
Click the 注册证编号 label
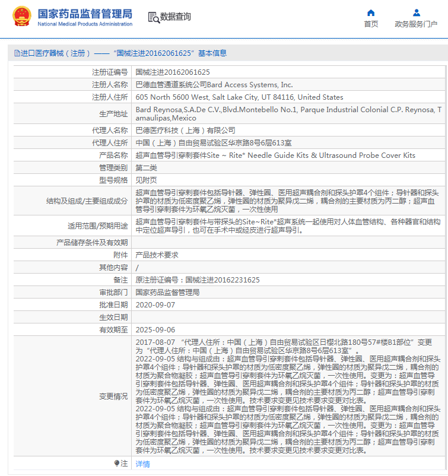(x=110, y=72)
